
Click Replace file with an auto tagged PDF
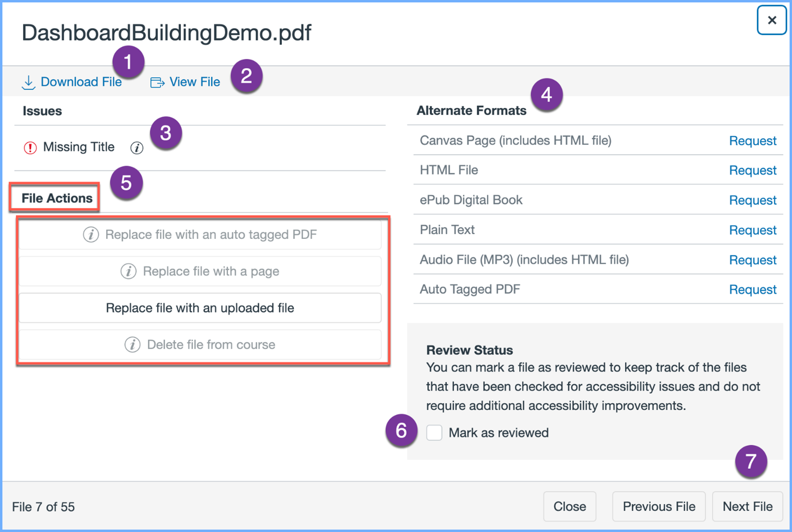tap(200, 235)
